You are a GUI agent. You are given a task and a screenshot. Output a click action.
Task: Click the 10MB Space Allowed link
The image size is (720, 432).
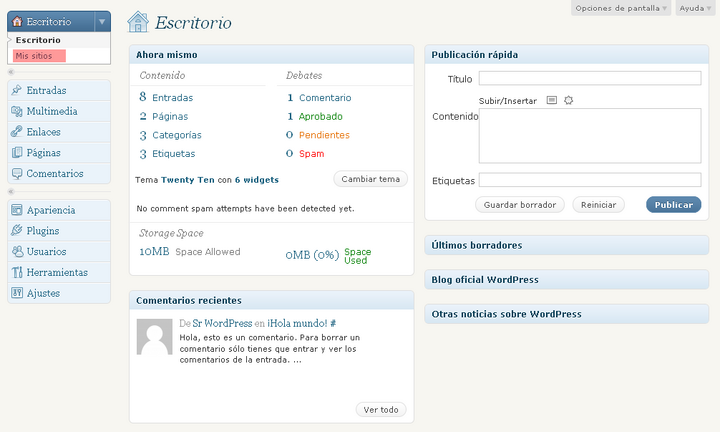click(190, 252)
